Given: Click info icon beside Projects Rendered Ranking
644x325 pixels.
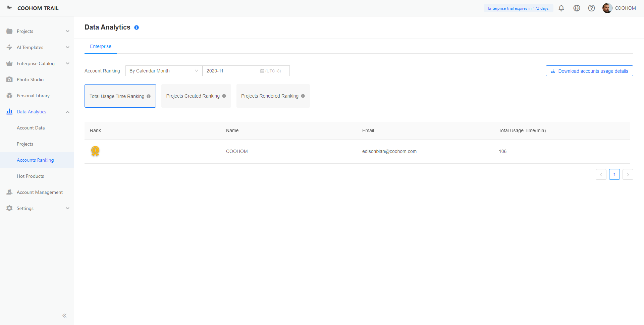Looking at the screenshot, I should click(303, 96).
